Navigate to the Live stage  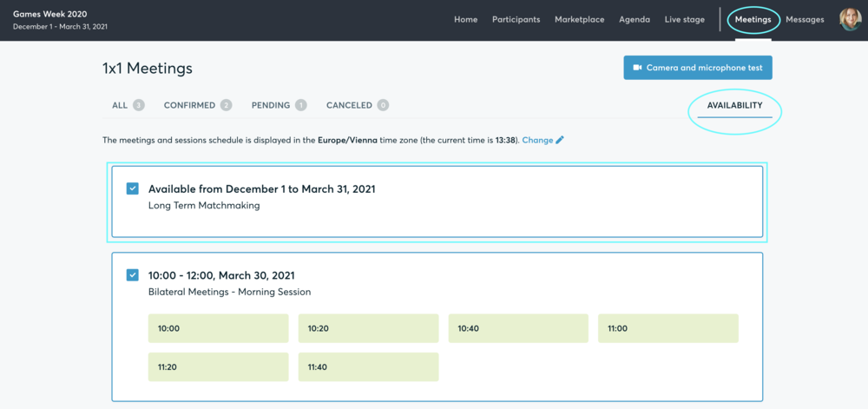coord(685,19)
